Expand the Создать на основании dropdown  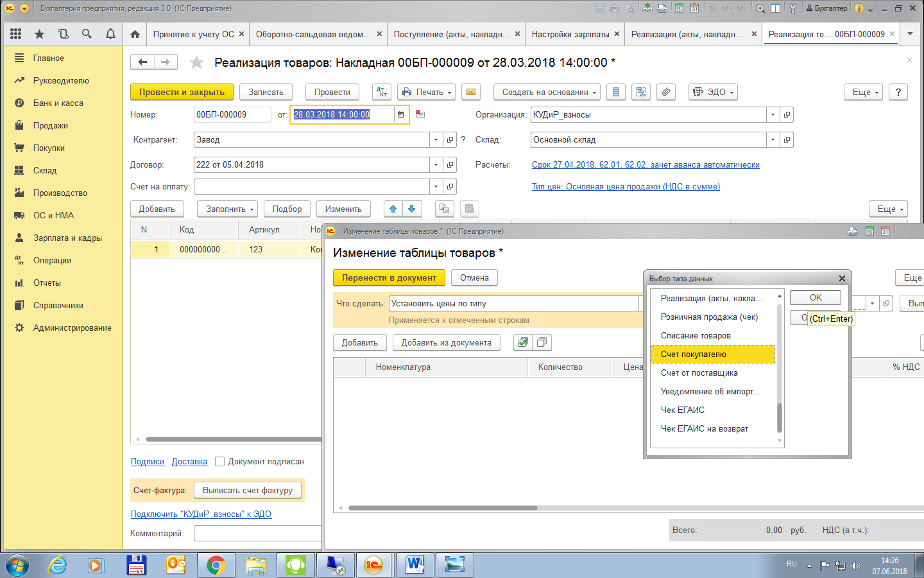coord(547,92)
